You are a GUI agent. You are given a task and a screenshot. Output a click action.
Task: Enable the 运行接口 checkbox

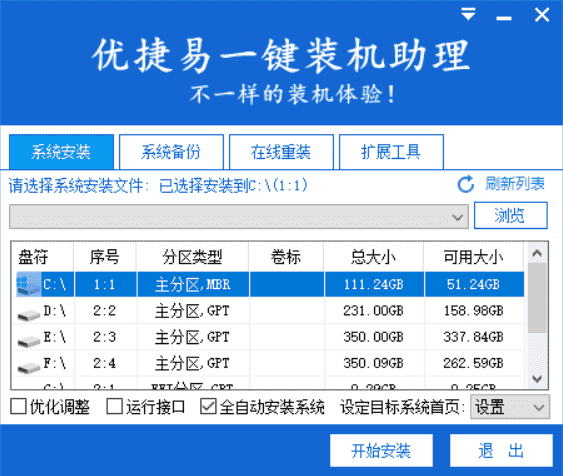coord(115,407)
